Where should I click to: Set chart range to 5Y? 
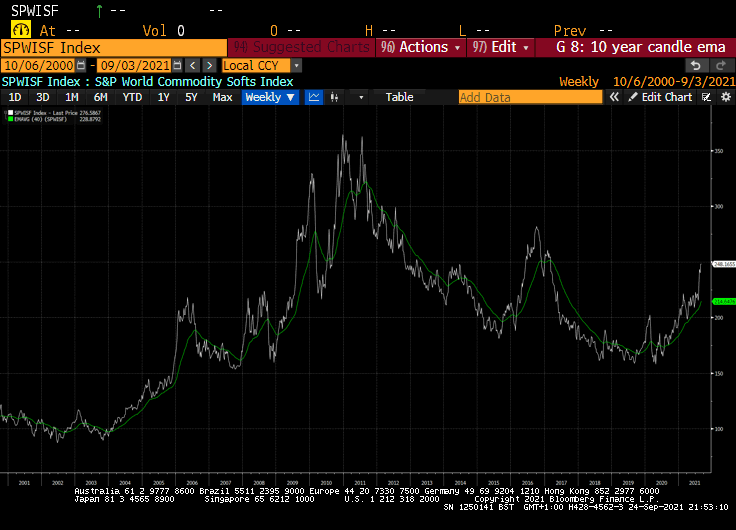coord(191,97)
